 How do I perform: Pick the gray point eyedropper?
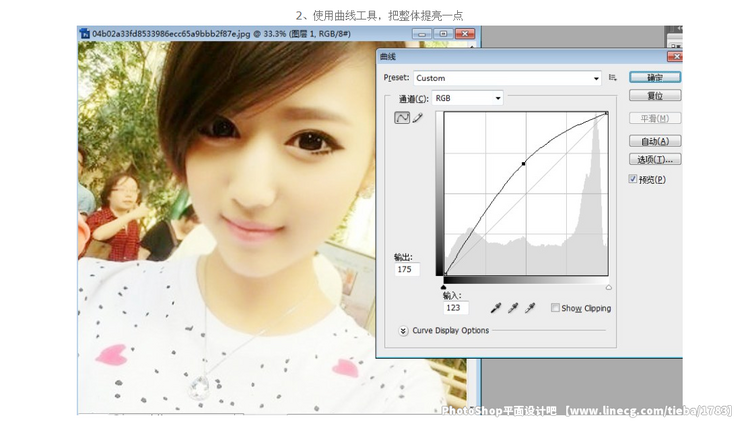(x=513, y=308)
